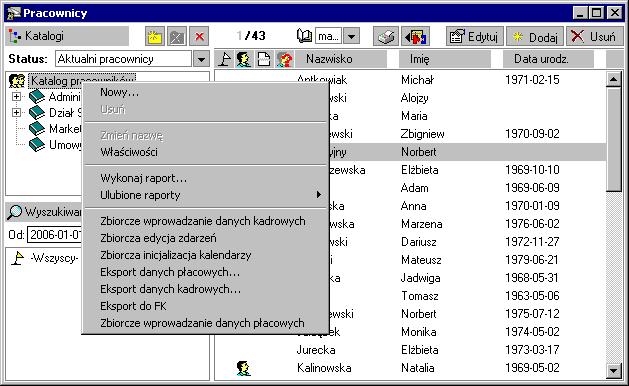Screen dimensions: 629x386
Task: Click the Dział book icon in tree
Action: [x=37, y=113]
